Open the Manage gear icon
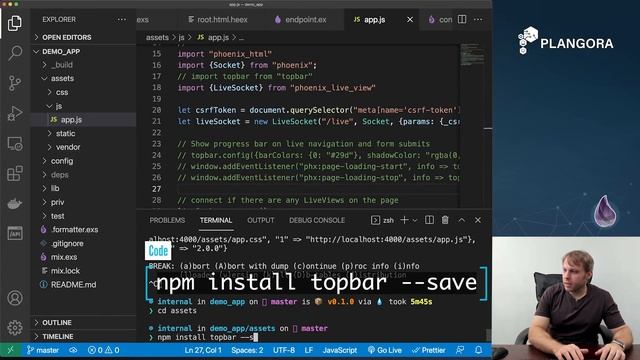The height and width of the screenshot is (360, 640). [x=15, y=327]
